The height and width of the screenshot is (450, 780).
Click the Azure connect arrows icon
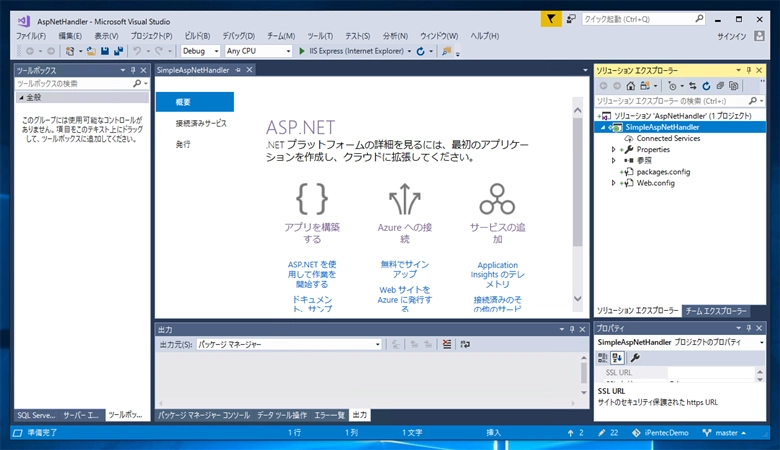tap(404, 199)
